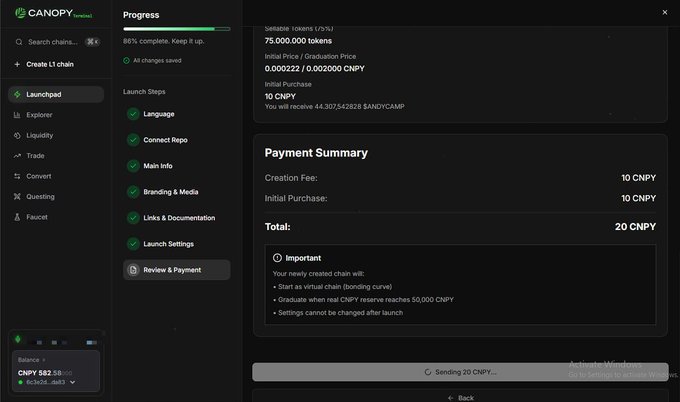Click the Links & Documentation checkmark icon

point(133,218)
